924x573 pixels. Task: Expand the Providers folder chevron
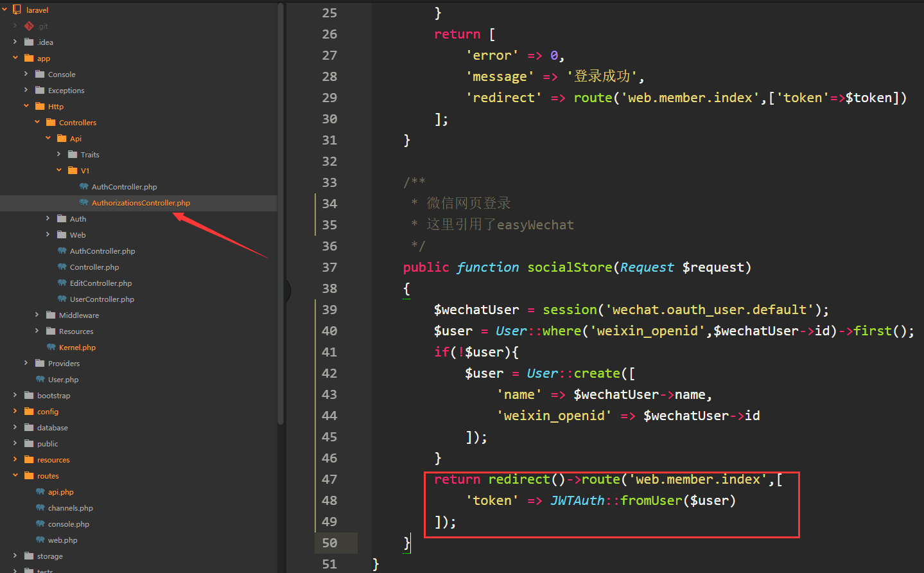[x=26, y=363]
